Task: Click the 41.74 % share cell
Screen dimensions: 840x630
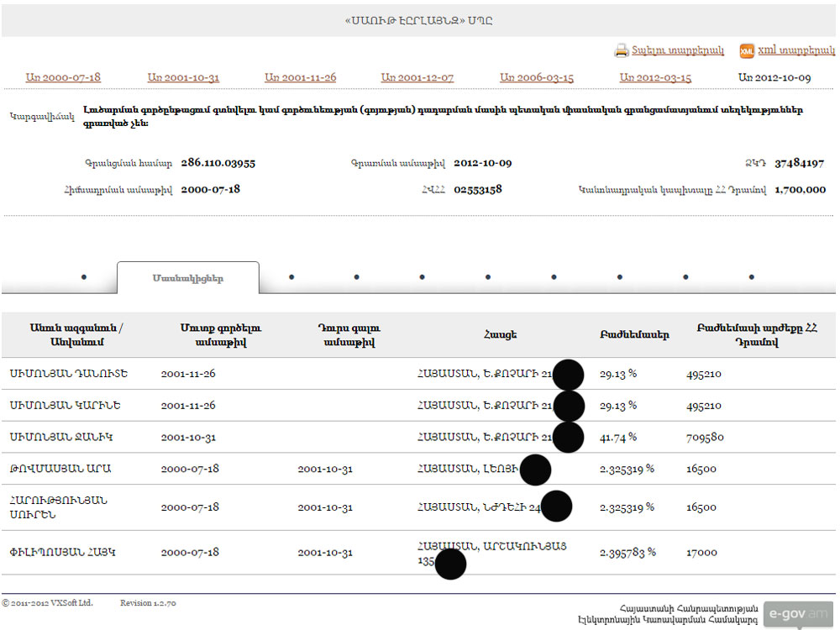Action: tap(618, 437)
